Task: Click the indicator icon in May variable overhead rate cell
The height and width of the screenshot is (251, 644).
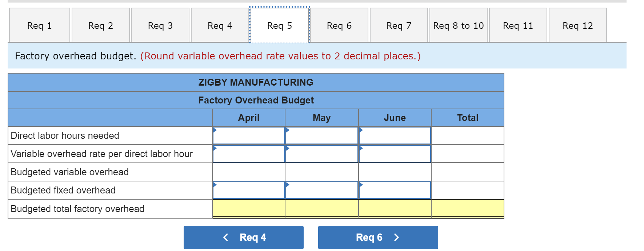Action: pyautogui.click(x=288, y=148)
